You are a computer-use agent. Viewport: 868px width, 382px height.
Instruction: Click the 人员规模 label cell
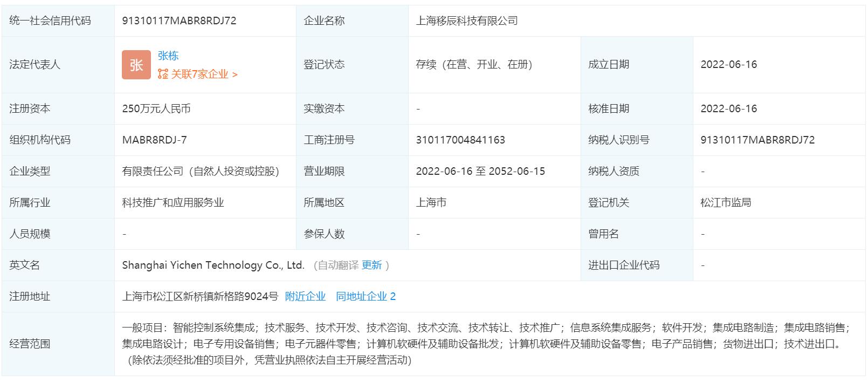click(58, 234)
